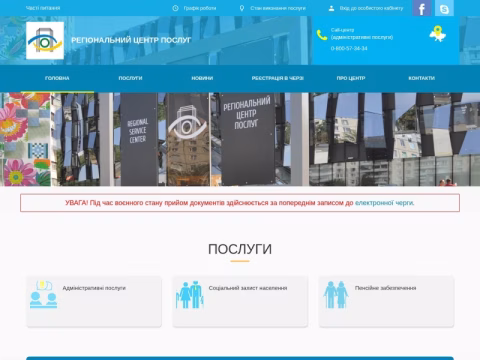Click the user icon for personal cabinet
Image resolution: width=480 pixels, height=360 pixels.
coord(331,8)
